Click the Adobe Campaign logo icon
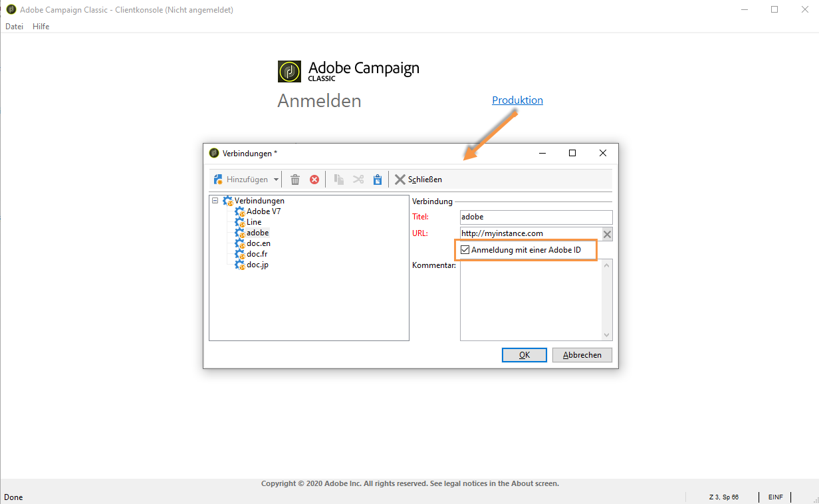819x504 pixels. 290,71
